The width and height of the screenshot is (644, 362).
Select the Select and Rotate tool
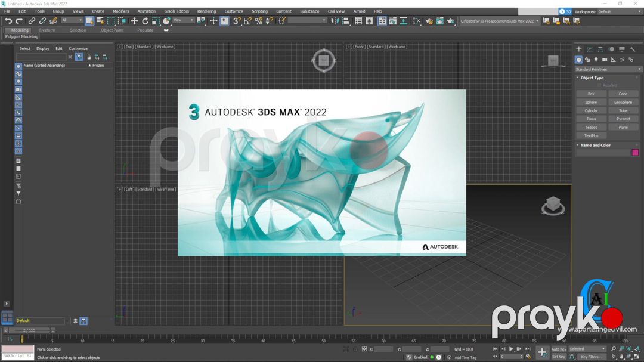click(x=145, y=21)
